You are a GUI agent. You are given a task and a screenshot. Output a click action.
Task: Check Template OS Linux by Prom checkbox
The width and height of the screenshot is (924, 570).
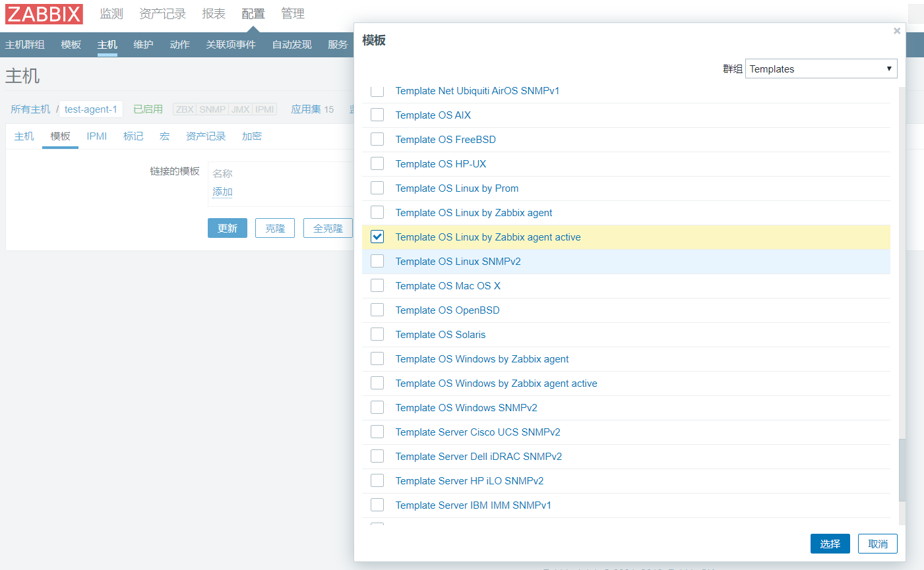[x=377, y=188]
